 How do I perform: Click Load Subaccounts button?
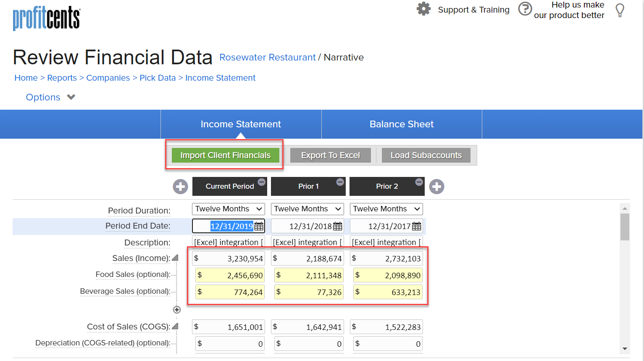pyautogui.click(x=426, y=155)
